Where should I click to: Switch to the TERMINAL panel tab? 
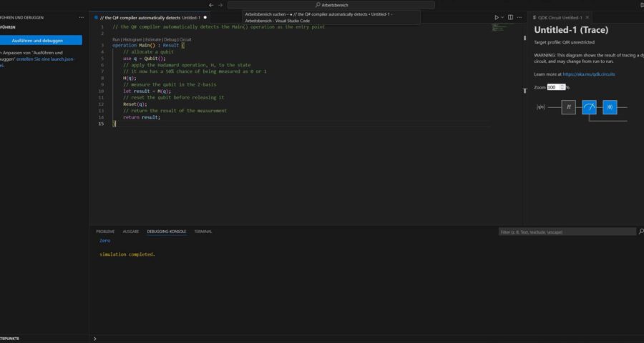[203, 232]
